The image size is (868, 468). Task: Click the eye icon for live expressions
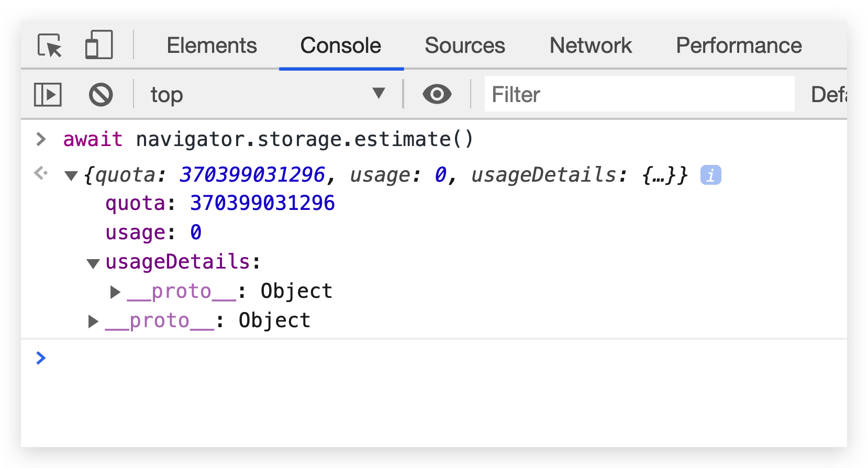437,95
